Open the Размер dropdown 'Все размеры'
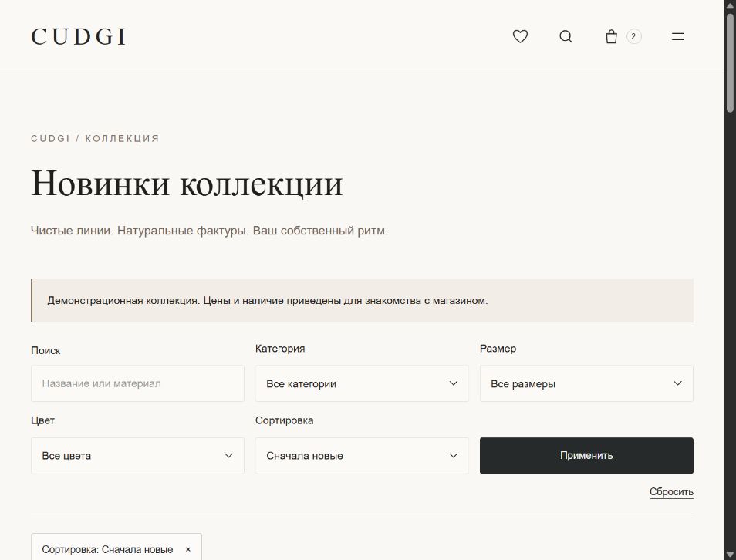736x560 pixels. point(586,383)
